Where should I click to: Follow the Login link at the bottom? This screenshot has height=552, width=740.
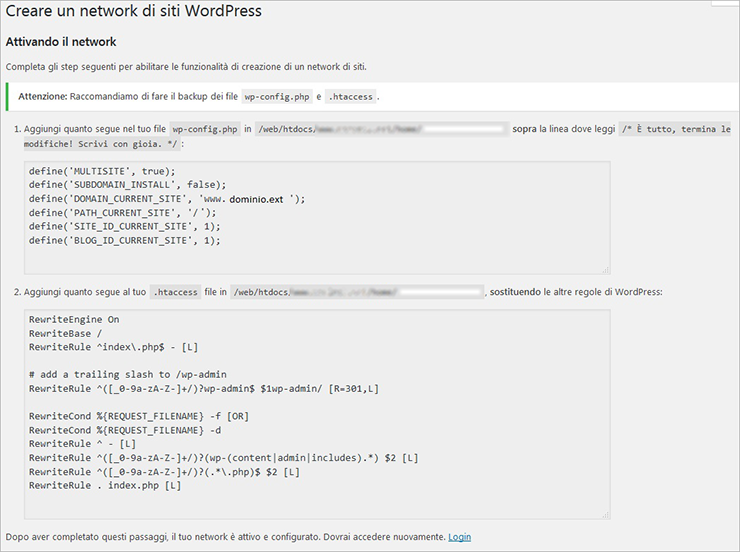(459, 537)
